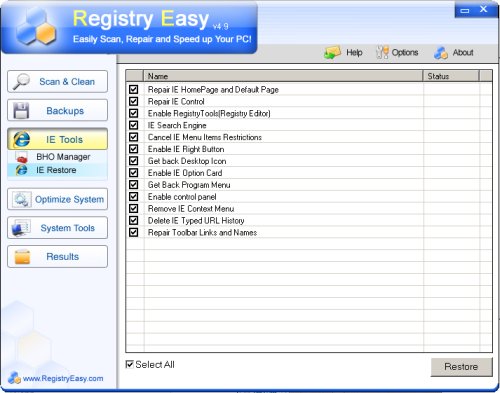Image resolution: width=500 pixels, height=393 pixels.
Task: Select the IE Tools section
Action: 57,139
